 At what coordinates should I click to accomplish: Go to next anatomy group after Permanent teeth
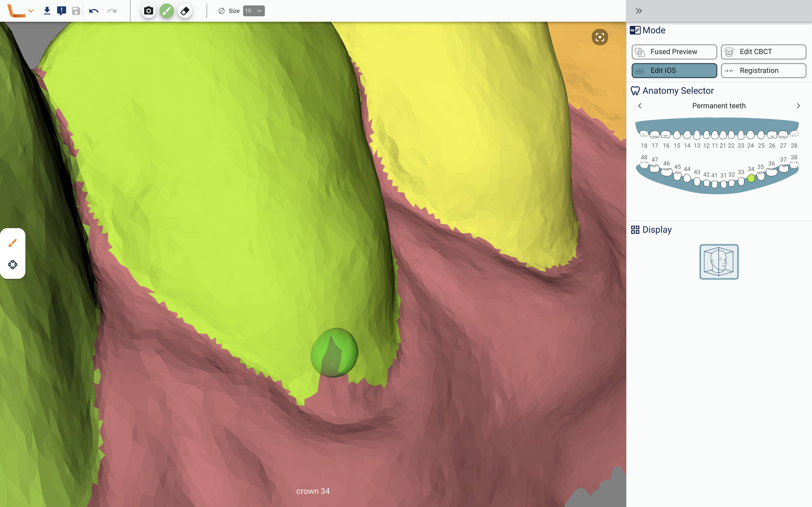click(x=798, y=106)
